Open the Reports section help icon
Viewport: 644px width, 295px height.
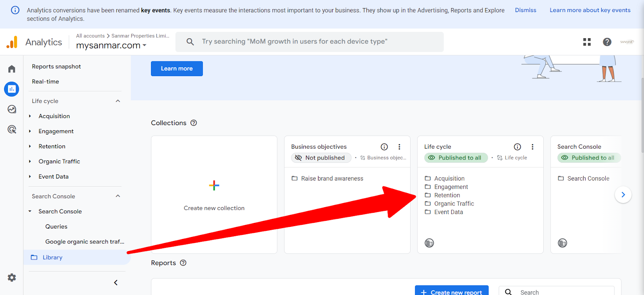[183, 263]
